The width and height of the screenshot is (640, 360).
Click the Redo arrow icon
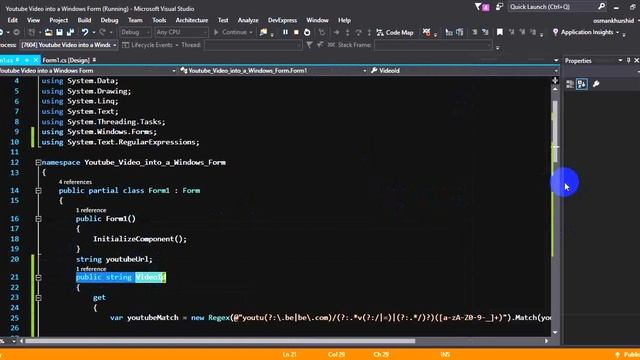pos(102,32)
